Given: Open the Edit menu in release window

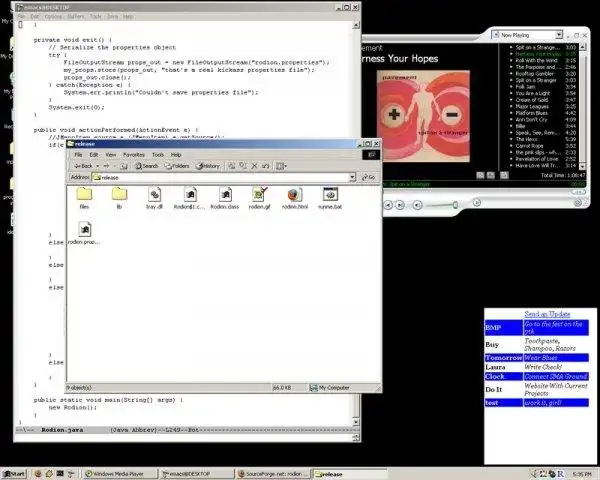Looking at the screenshot, I should click(x=94, y=155).
